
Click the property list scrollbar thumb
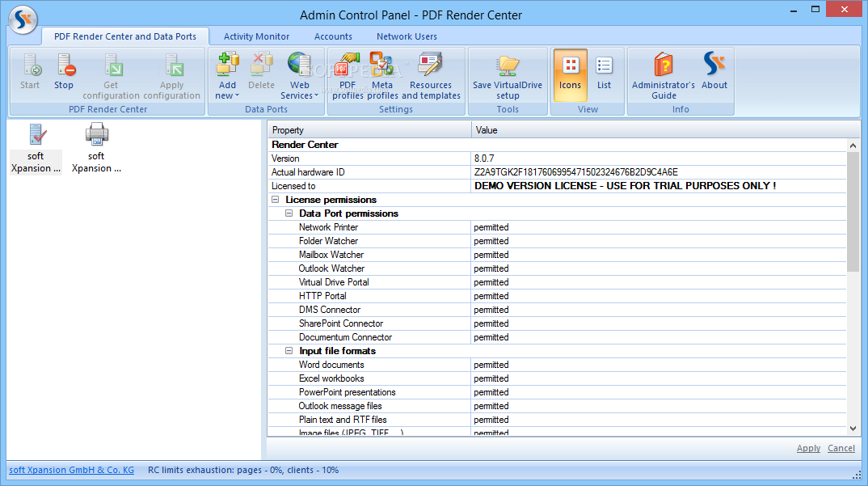(853, 212)
